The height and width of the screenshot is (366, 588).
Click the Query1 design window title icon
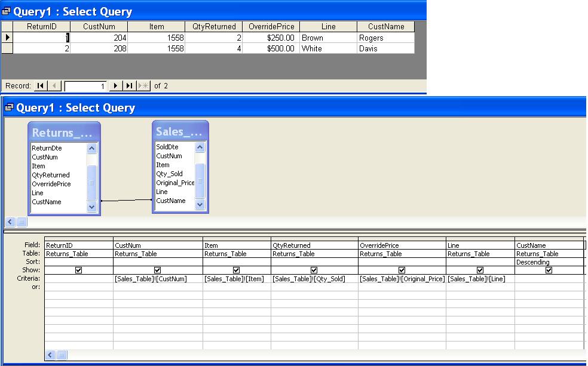pos(8,108)
